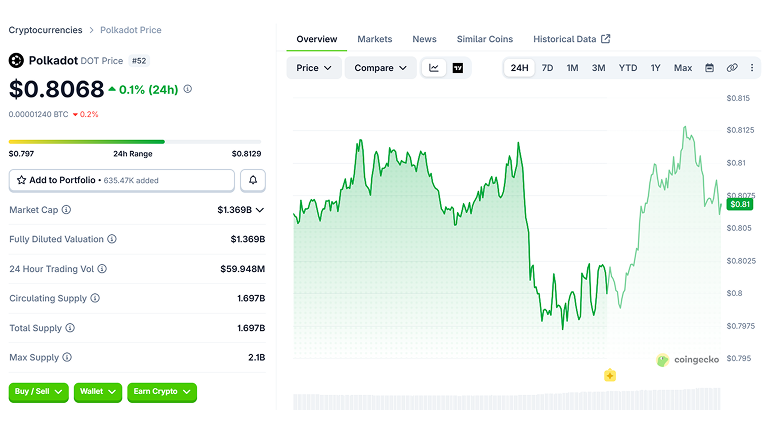Screen dimensions: 768x432
Task: Switch to TradingView chart mode
Action: (x=458, y=68)
